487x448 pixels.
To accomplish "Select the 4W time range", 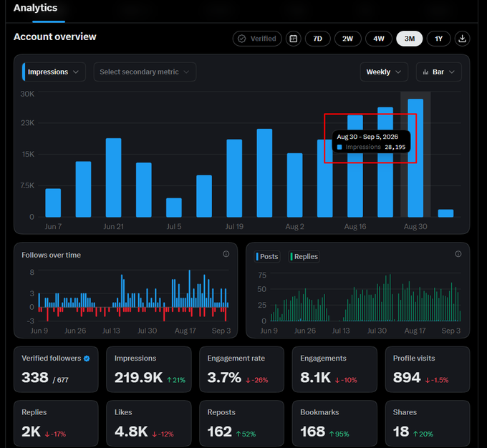I will tap(379, 39).
